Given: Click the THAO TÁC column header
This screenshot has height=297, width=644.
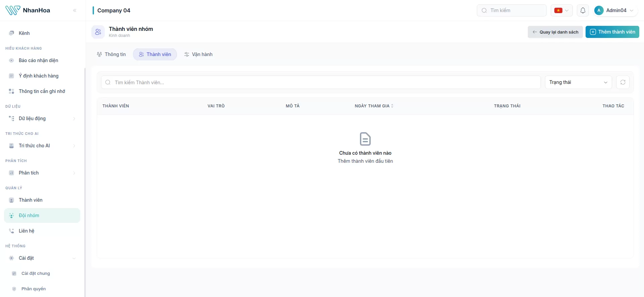Looking at the screenshot, I should point(613,106).
